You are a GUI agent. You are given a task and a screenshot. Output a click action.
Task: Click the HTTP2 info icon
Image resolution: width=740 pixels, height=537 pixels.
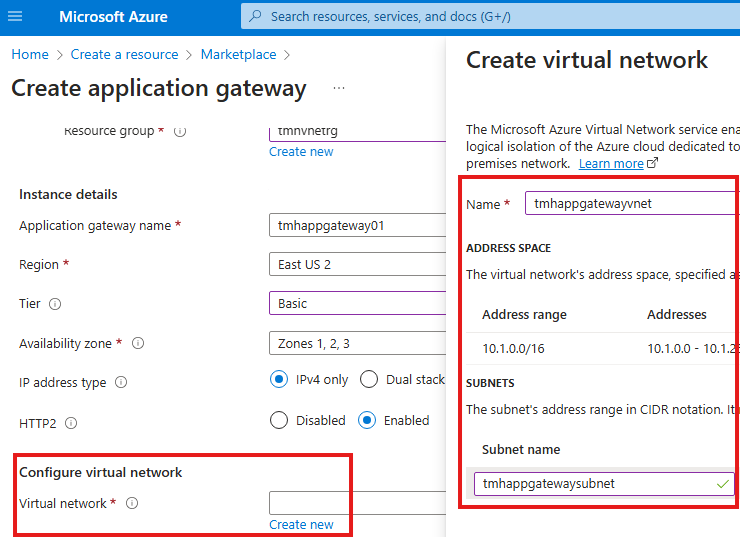pyautogui.click(x=71, y=423)
